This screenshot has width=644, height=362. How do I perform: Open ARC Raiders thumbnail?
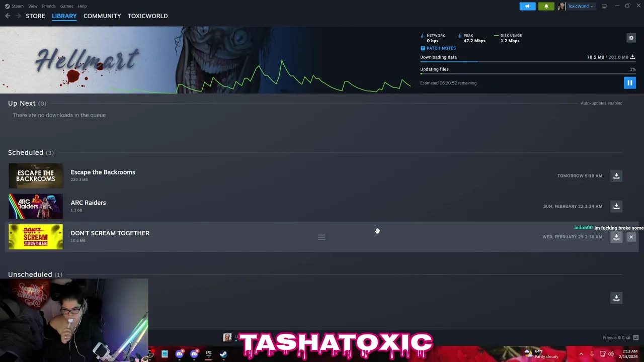36,206
